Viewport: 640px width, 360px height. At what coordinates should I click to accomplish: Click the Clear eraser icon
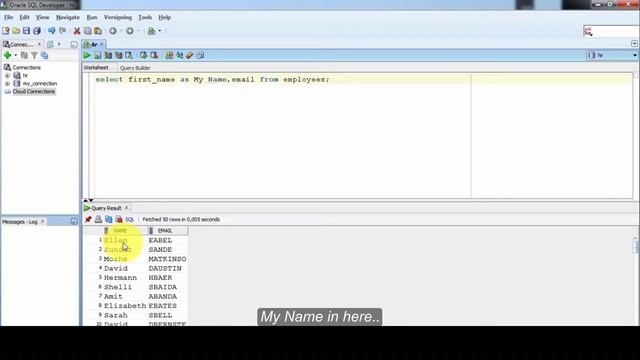click(x=190, y=56)
